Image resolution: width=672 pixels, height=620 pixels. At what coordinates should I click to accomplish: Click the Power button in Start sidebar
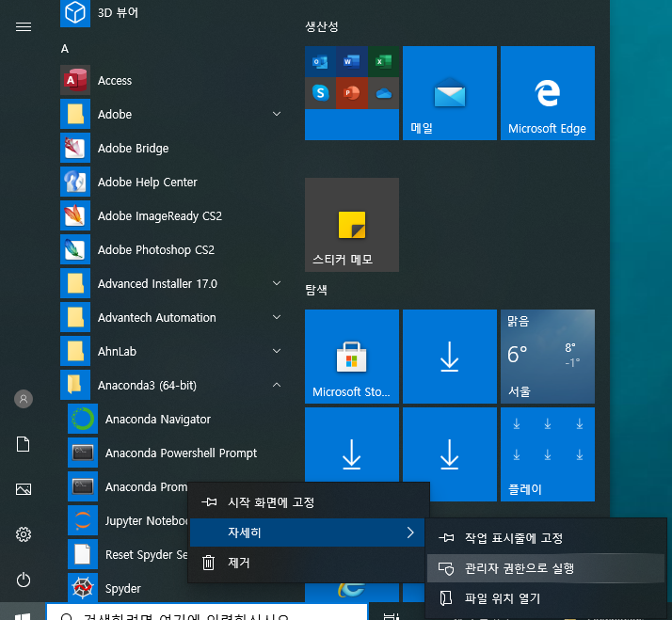click(24, 580)
